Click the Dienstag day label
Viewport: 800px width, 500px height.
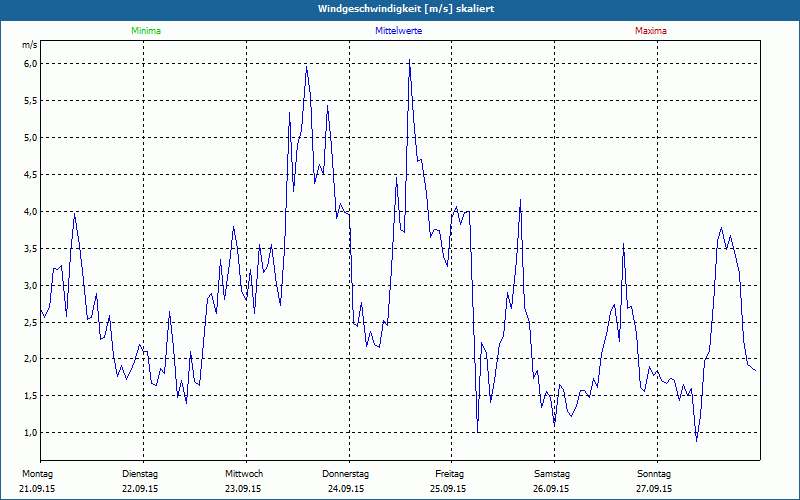point(140,474)
